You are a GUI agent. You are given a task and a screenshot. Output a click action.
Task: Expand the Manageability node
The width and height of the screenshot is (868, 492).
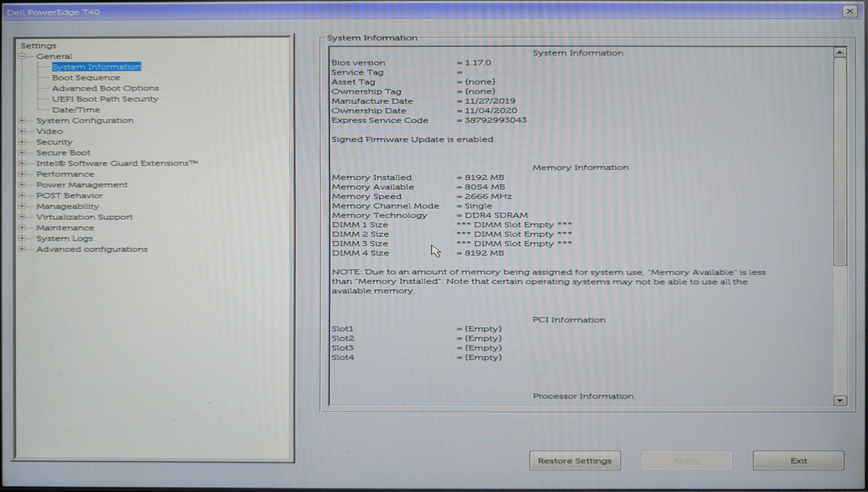[x=22, y=207]
